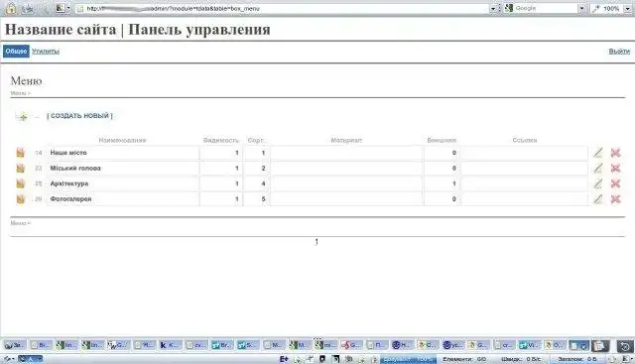
Task: Switch to the browser tab labeled Vi
Action: [x=529, y=345]
